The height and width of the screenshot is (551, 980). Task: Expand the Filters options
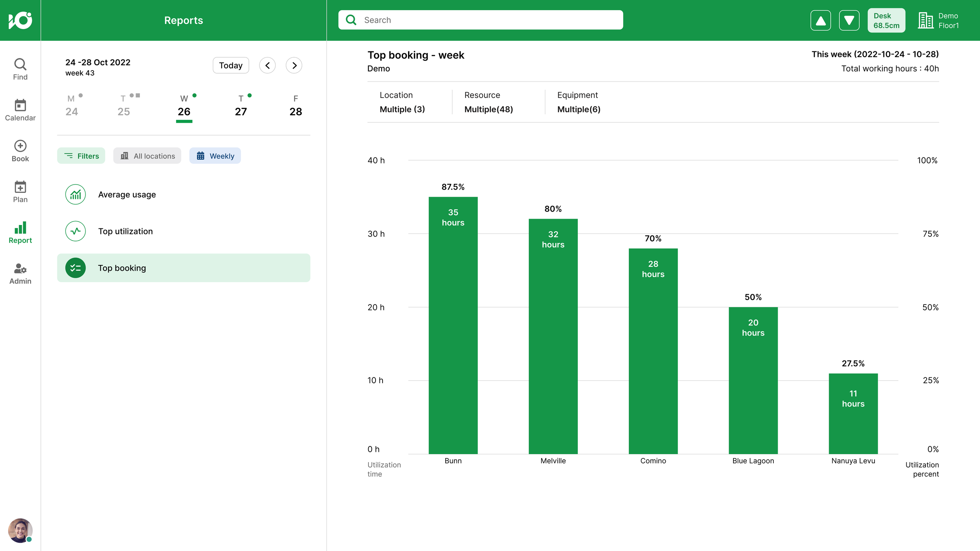[x=81, y=156]
